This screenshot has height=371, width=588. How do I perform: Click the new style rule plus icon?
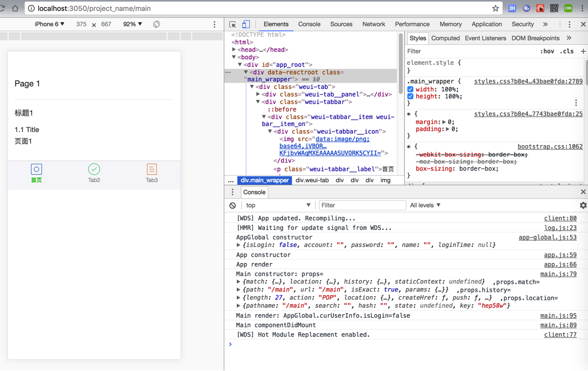tap(583, 51)
